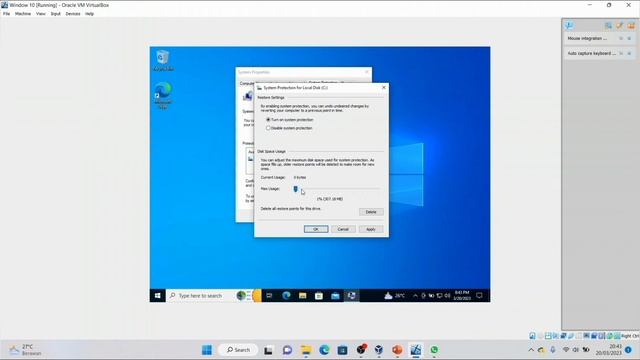
Task: Open host Chat icon
Action: coord(287,350)
